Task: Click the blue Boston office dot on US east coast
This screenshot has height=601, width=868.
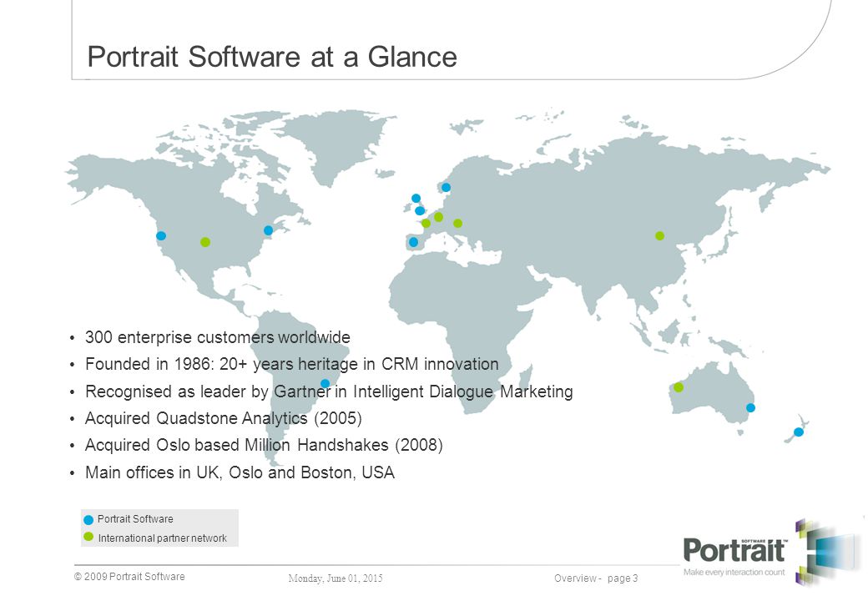Action: click(269, 230)
